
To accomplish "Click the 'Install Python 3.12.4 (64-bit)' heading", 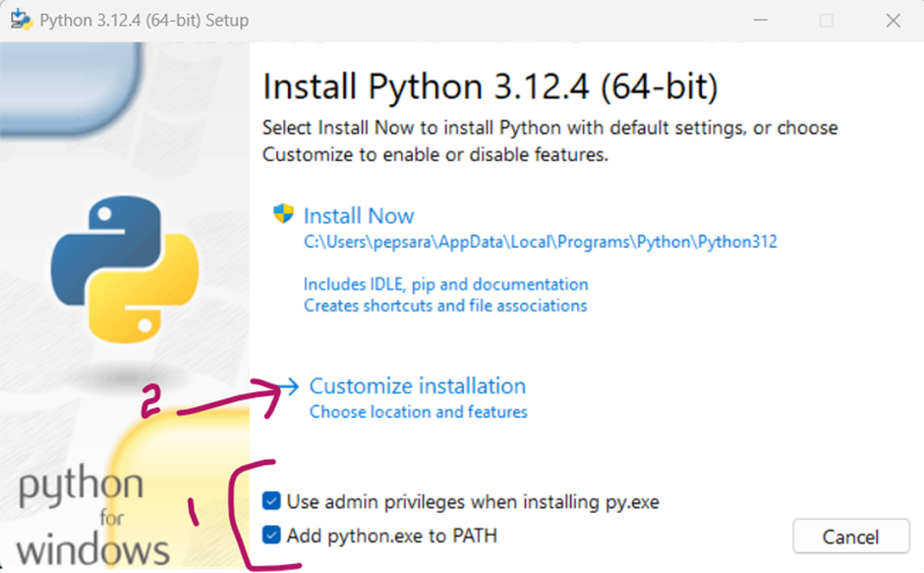I will point(490,87).
